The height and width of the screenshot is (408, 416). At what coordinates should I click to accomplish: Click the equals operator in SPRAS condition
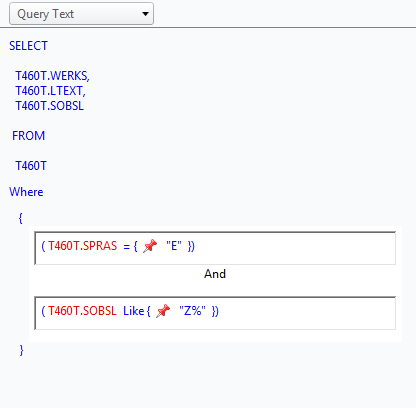127,246
